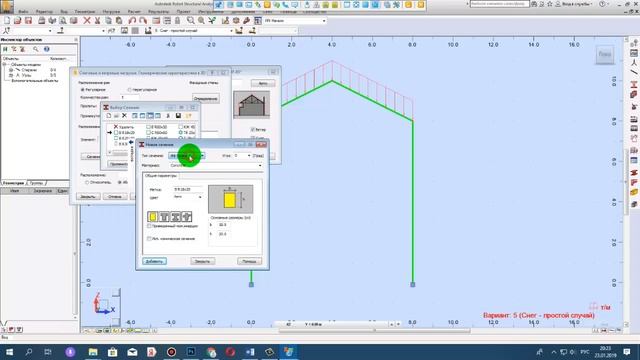Select I-section type icon in New Section
Viewport: 640px width, 360px height.
click(x=176, y=217)
